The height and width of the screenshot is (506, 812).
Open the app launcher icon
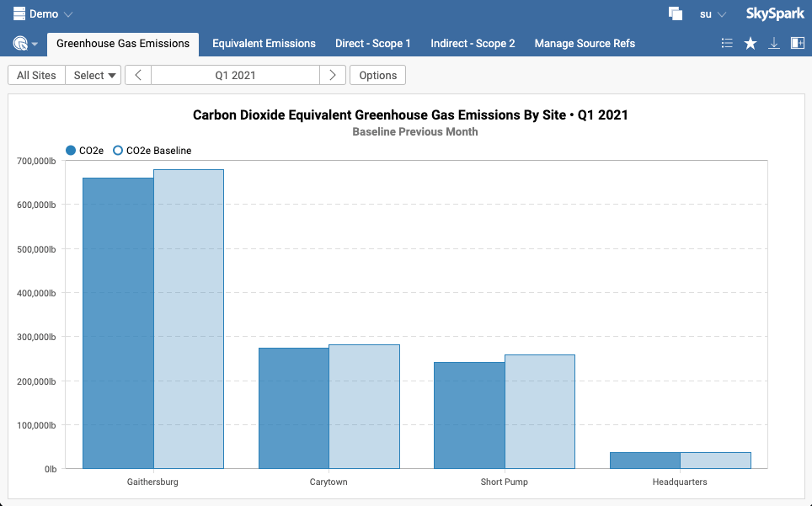point(20,44)
